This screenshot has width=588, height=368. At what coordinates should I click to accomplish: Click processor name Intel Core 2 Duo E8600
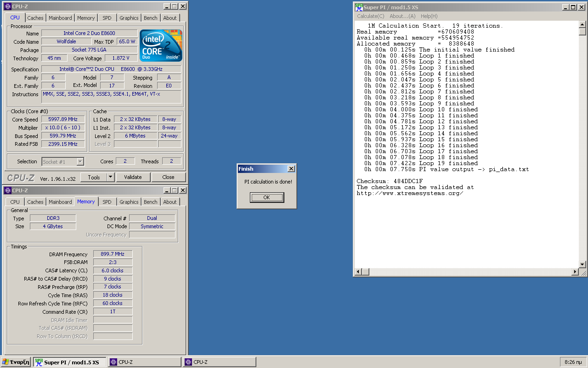point(89,33)
